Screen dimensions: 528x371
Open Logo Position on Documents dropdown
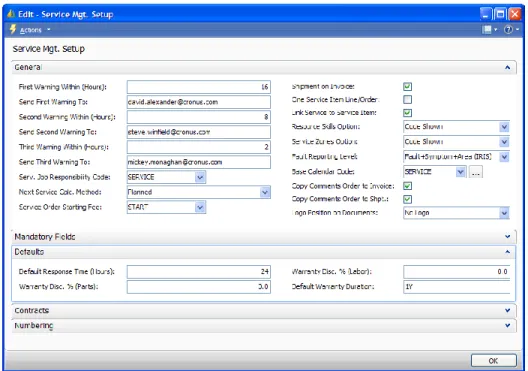(504, 213)
